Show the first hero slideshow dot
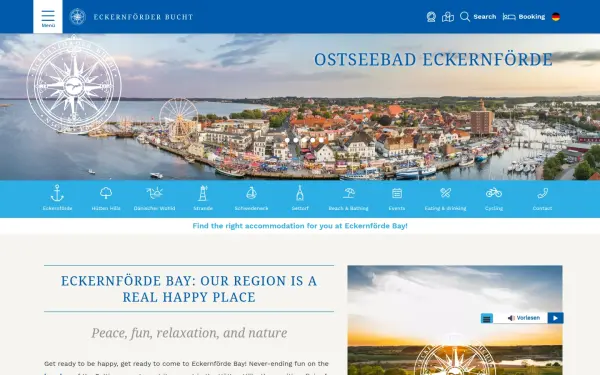Image resolution: width=600 pixels, height=375 pixels. pyautogui.click(x=287, y=140)
